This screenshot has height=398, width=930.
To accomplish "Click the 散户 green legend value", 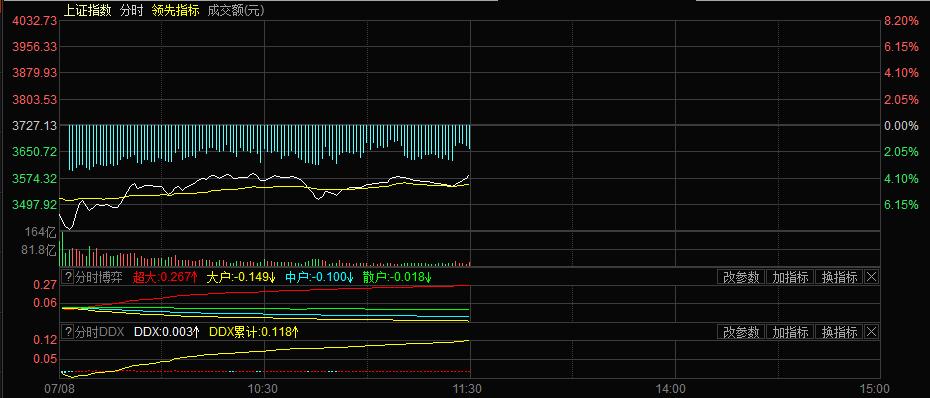I will pyautogui.click(x=397, y=277).
